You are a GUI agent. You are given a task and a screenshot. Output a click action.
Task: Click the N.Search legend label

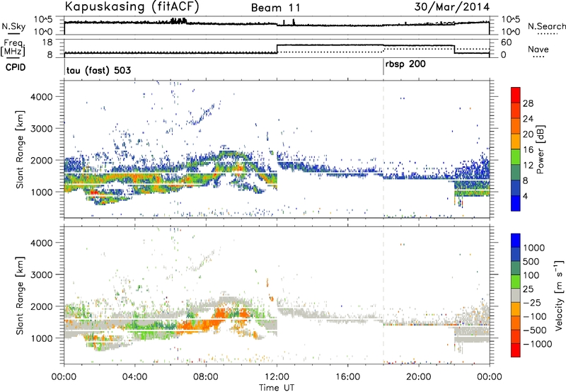pos(546,26)
